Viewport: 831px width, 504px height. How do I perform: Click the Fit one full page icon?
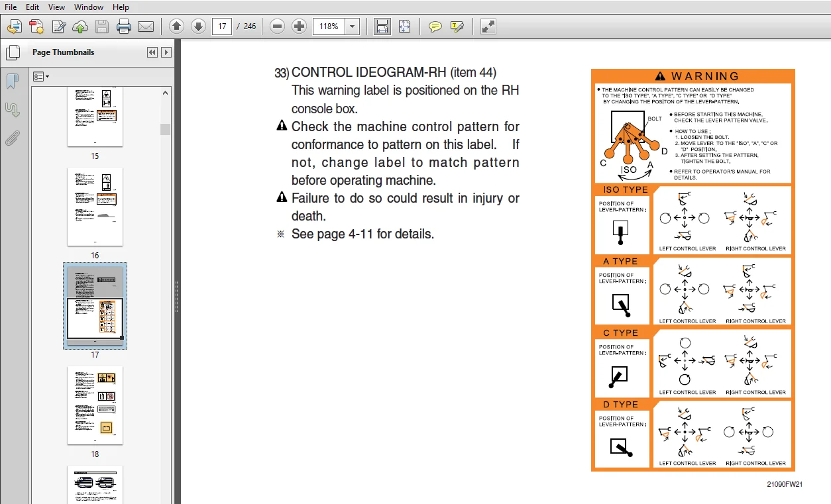click(x=405, y=26)
